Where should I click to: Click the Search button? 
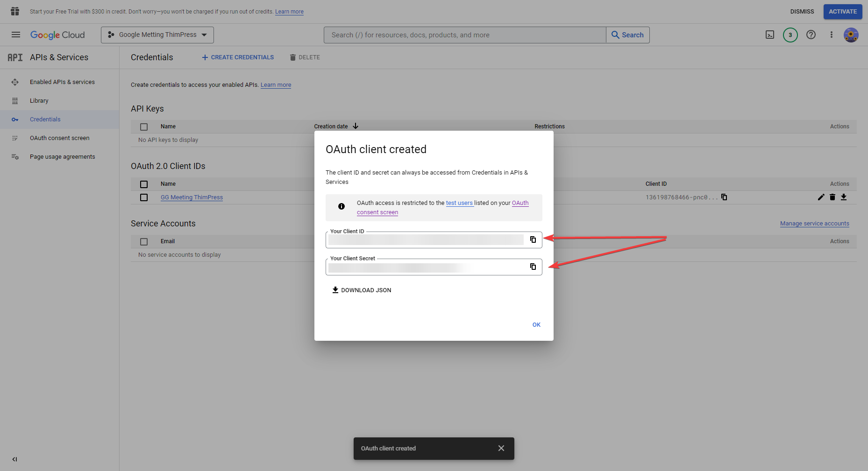pyautogui.click(x=628, y=35)
